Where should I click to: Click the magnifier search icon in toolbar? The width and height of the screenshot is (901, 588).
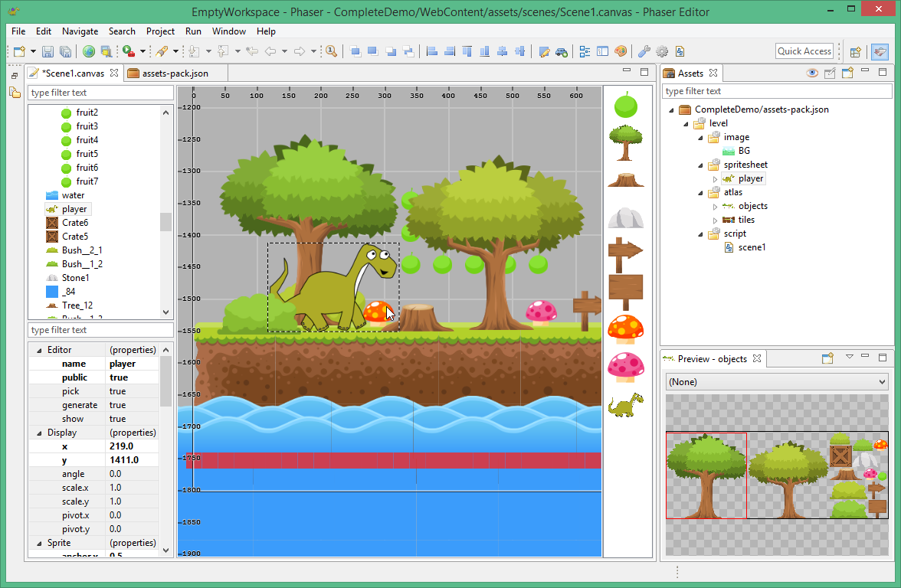[332, 52]
